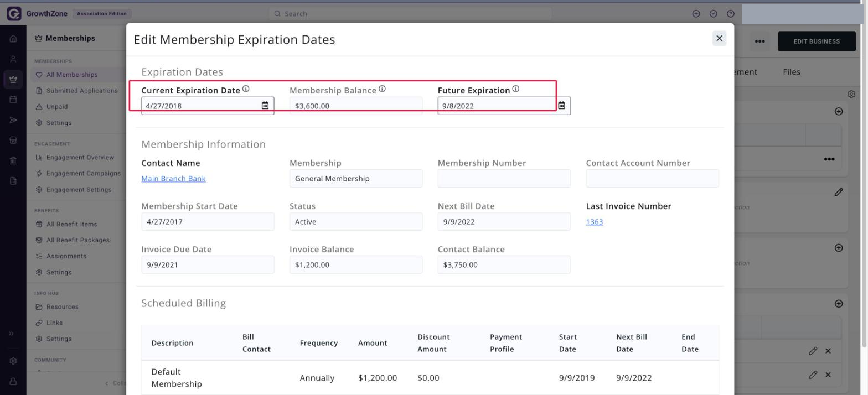Open Unpaid memberships in sidebar

(57, 107)
